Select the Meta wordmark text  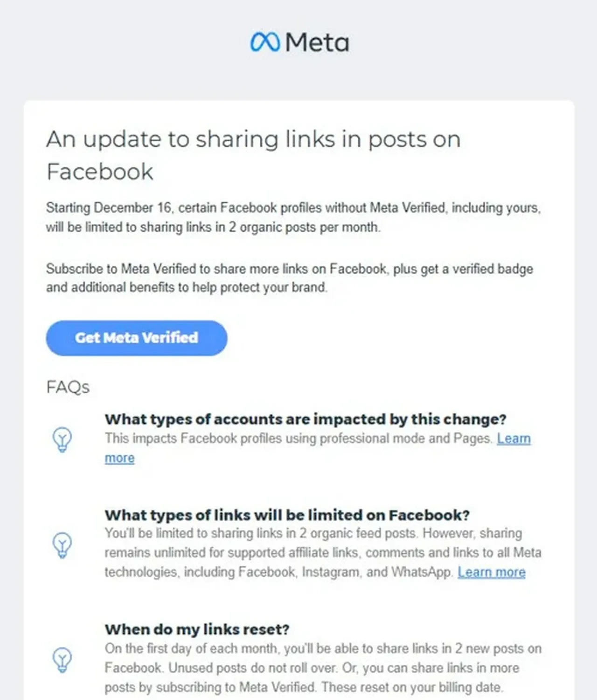318,42
